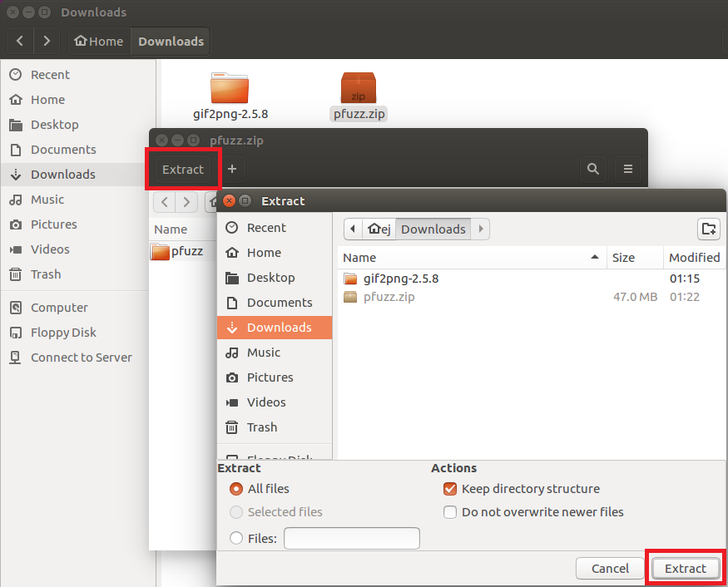Screen dimensions: 728x587
Task: Click the create new folder icon
Action: 708,229
